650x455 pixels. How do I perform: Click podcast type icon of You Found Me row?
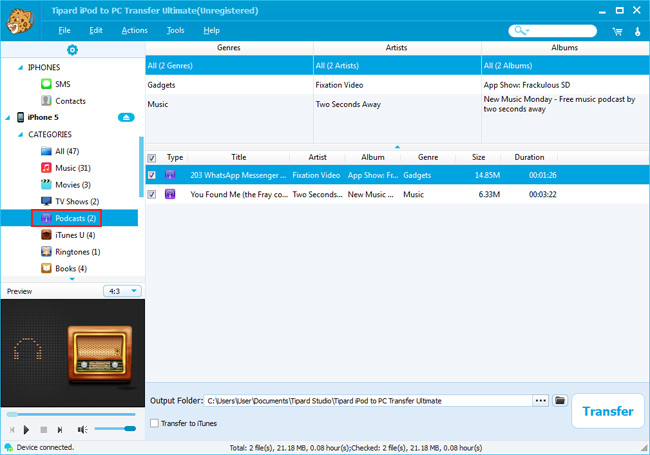tap(170, 194)
